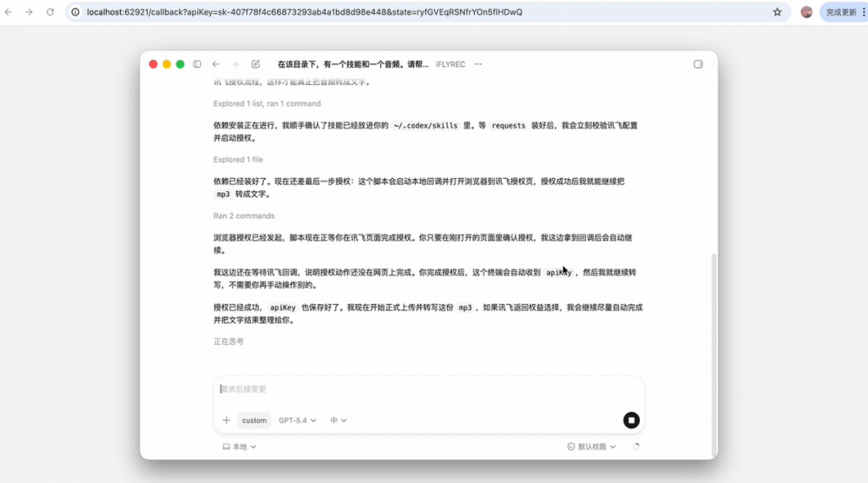Start a new chat with the compose icon
The height and width of the screenshot is (483, 868).
[256, 64]
